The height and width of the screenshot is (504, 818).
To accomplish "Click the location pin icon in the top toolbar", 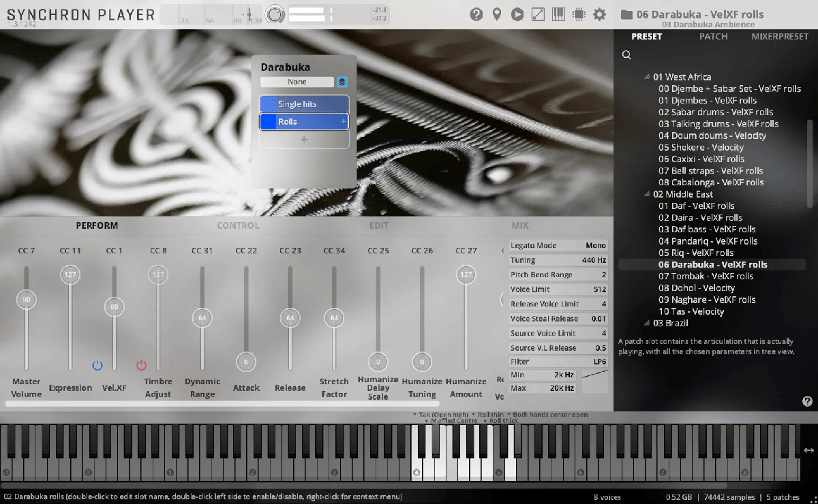I will pyautogui.click(x=497, y=14).
